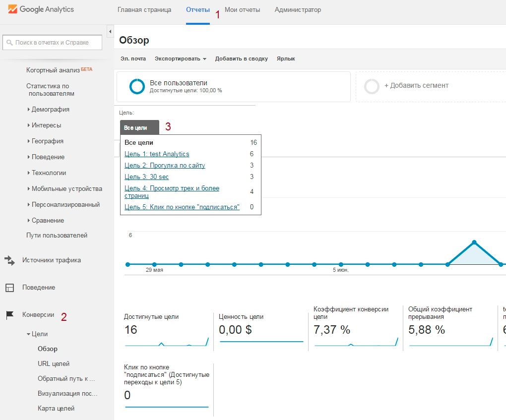Open the Администратор tab
506x420 pixels.
tap(298, 10)
